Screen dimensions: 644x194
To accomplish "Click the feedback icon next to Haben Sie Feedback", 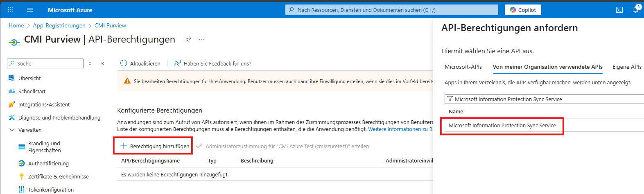I will click(x=177, y=63).
